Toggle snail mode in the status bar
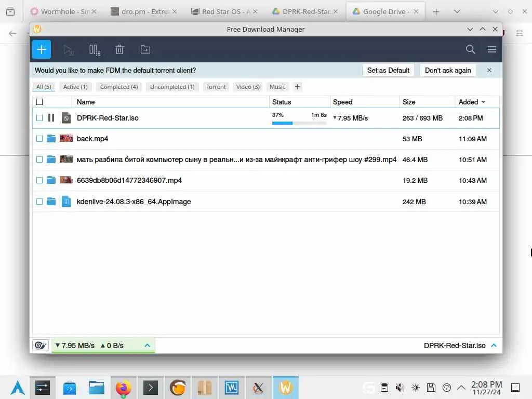The height and width of the screenshot is (399, 532). [41, 345]
